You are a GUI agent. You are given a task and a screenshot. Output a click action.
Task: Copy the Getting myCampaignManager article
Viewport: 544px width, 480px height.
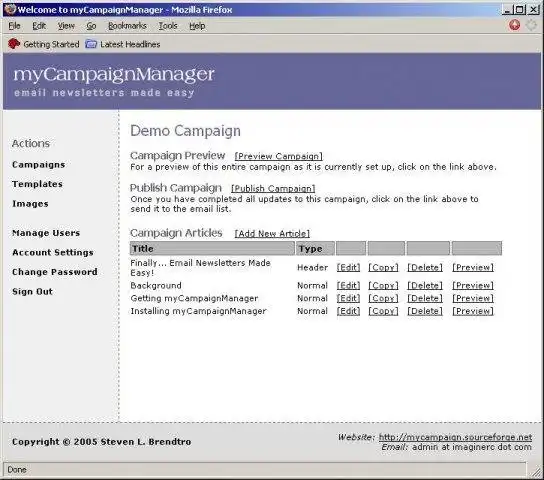(x=383, y=298)
